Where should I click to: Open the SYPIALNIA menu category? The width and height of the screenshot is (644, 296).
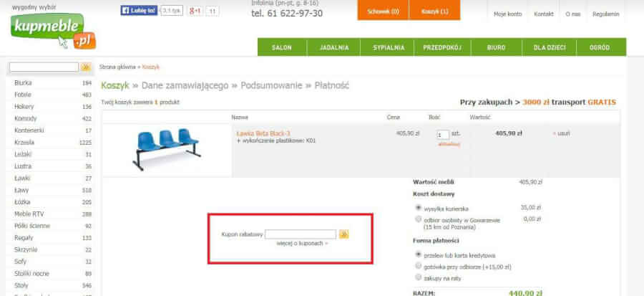(389, 47)
